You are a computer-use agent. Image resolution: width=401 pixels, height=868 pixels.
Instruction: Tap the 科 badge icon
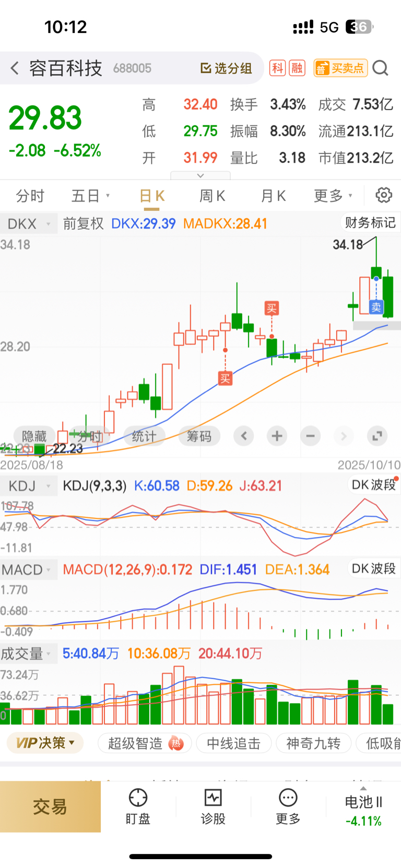click(277, 68)
